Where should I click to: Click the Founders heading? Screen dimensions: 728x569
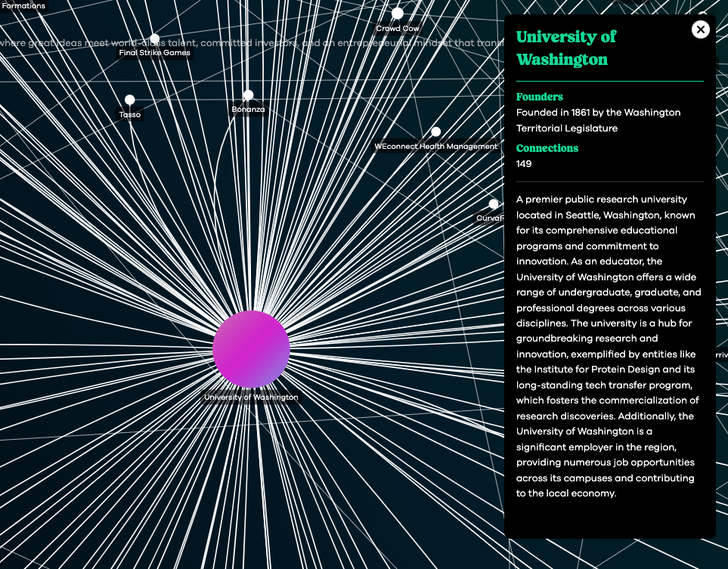pyautogui.click(x=540, y=97)
